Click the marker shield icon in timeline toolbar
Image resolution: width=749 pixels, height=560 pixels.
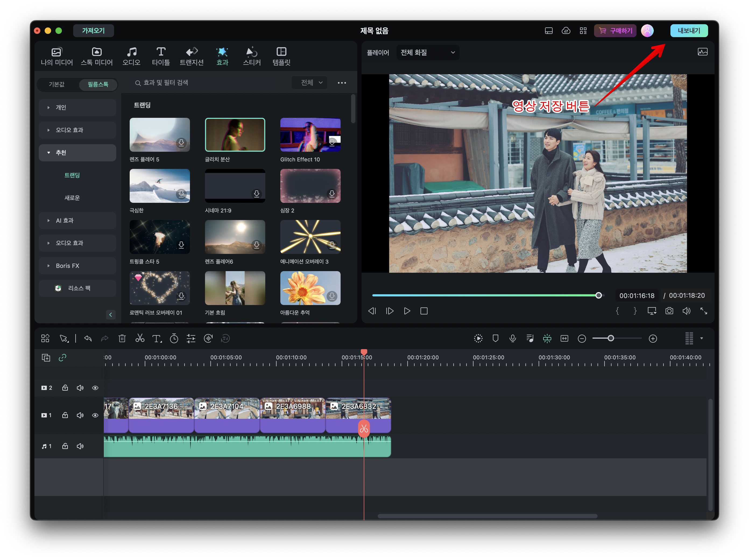(x=495, y=338)
